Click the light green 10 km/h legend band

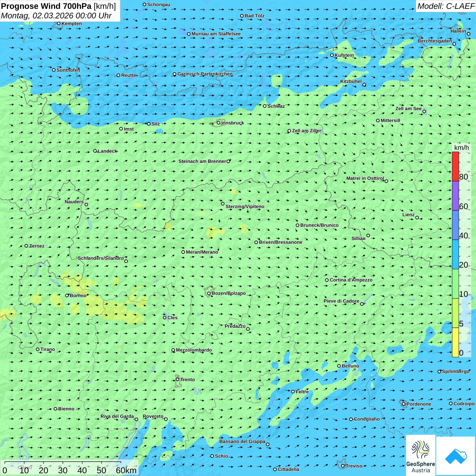point(455,284)
